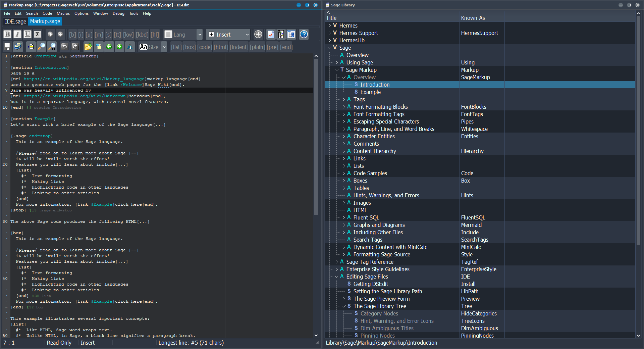Viewport: 644px width, 349px height.
Task: Open the File menu
Action: pos(7,13)
